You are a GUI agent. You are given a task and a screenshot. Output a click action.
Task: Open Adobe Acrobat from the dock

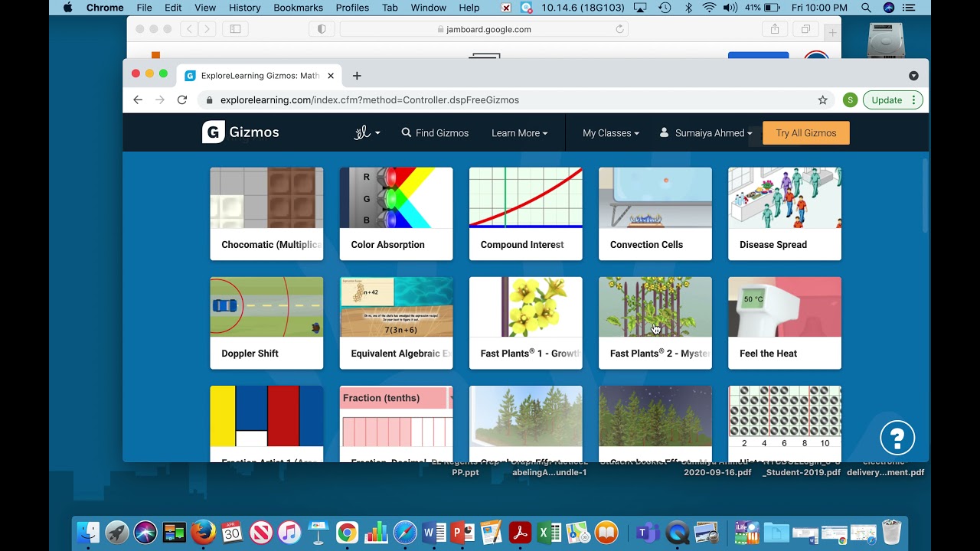521,532
